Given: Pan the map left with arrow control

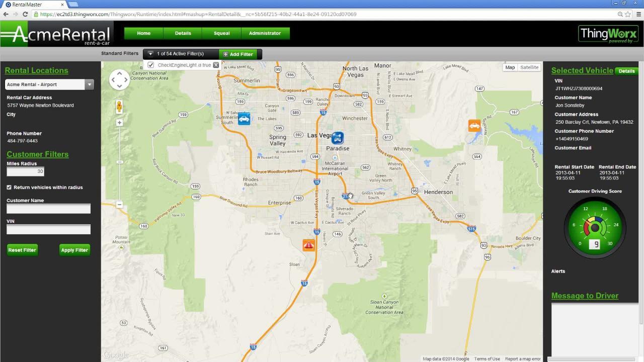Looking at the screenshot, I should point(113,79).
